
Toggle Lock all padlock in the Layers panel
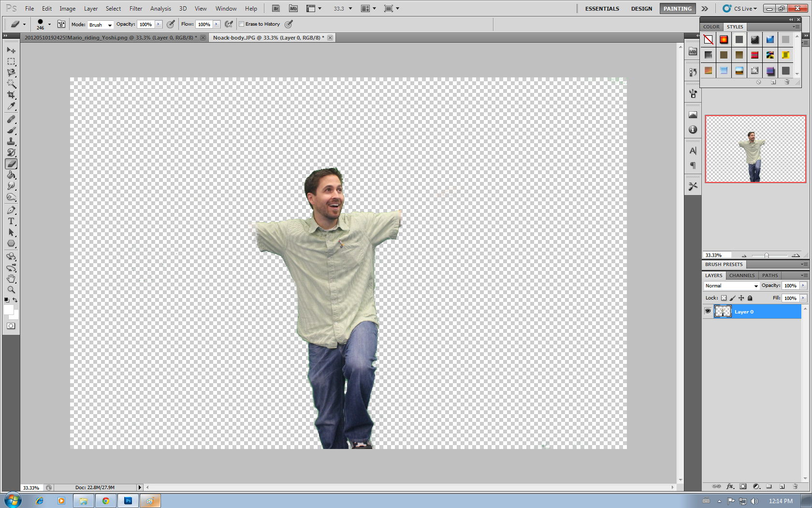(750, 298)
